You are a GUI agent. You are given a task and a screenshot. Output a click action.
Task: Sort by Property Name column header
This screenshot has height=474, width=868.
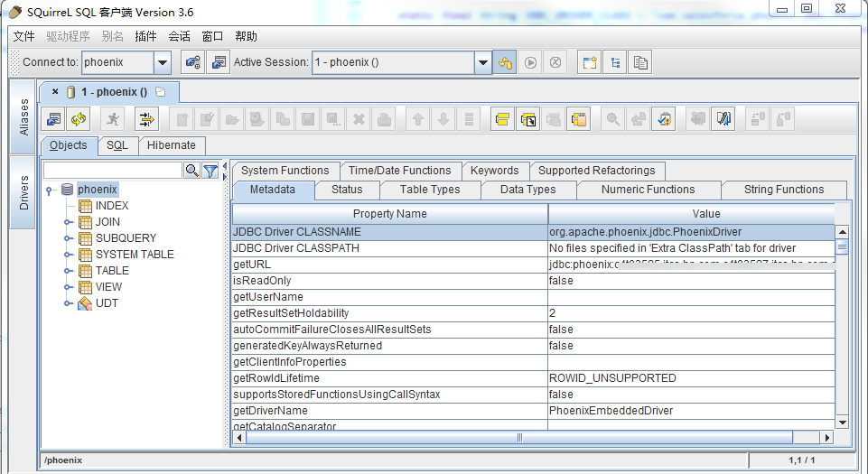coord(389,213)
